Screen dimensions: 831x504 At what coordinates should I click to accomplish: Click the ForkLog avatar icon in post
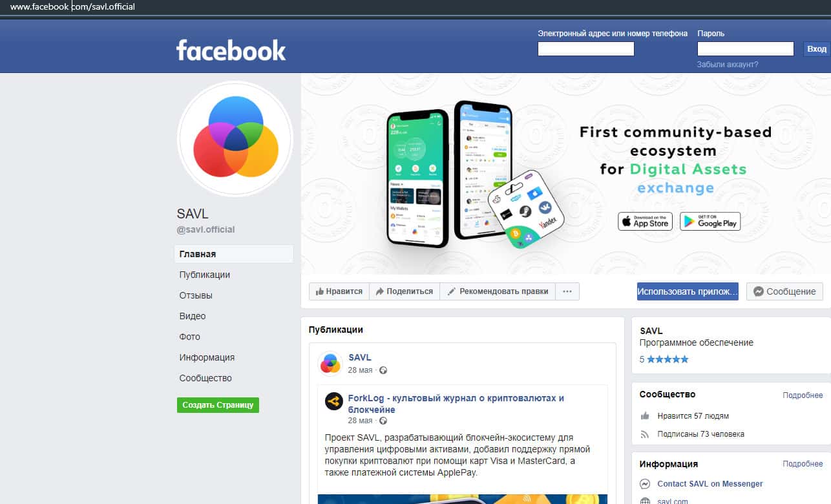(334, 402)
